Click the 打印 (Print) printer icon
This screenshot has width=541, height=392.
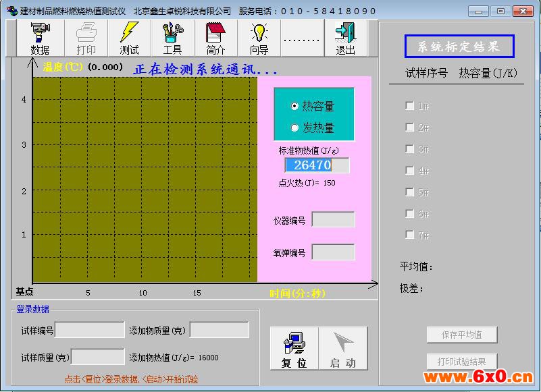click(x=86, y=38)
